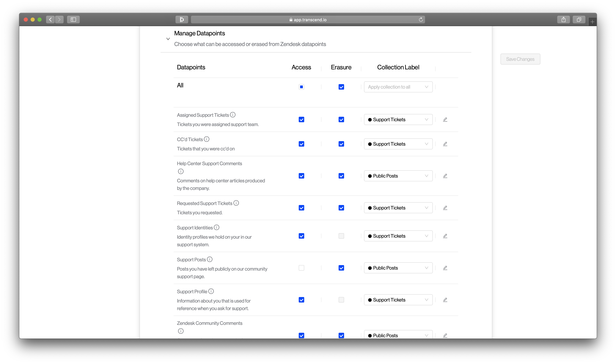Image resolution: width=616 pixels, height=364 pixels.
Task: Uncheck Erasure for CC'd Tickets
Action: tap(341, 144)
